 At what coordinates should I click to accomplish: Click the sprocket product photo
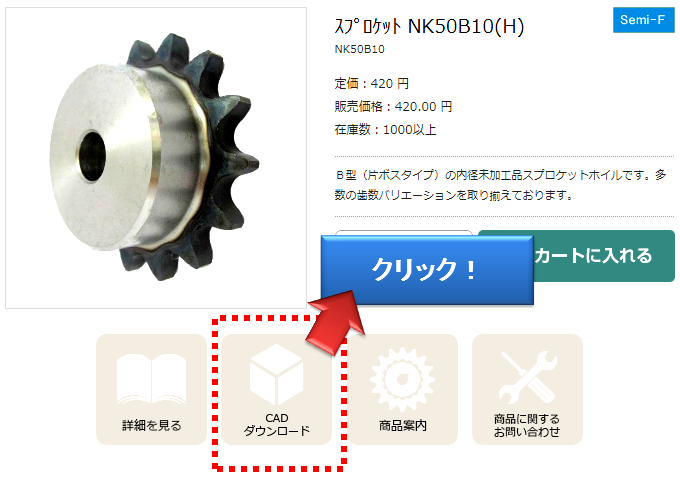[x=156, y=158]
